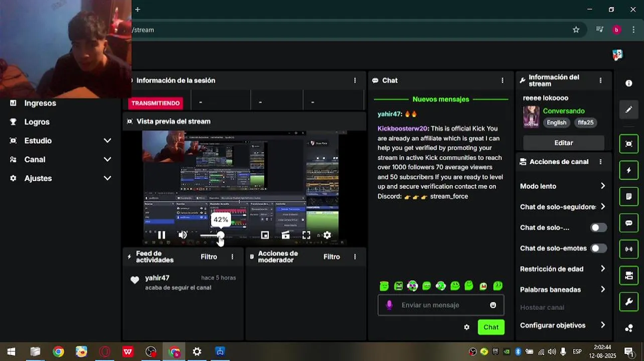Open Ingresos in the left sidebar

pyautogui.click(x=40, y=103)
